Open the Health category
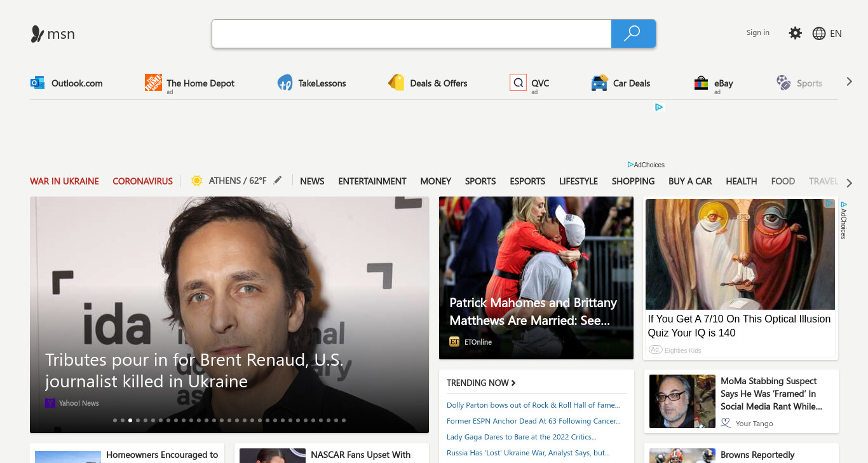Screen dimensions: 868x463 [742, 181]
